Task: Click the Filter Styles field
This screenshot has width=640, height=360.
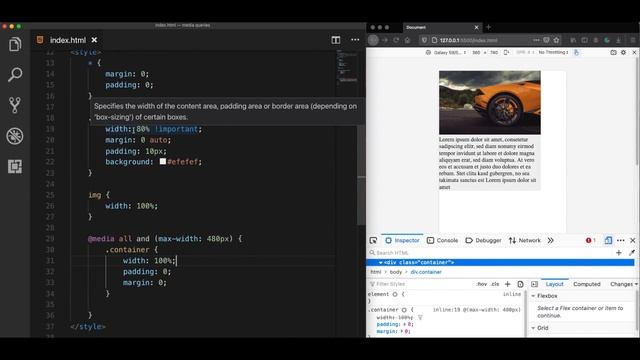Action: 420,284
